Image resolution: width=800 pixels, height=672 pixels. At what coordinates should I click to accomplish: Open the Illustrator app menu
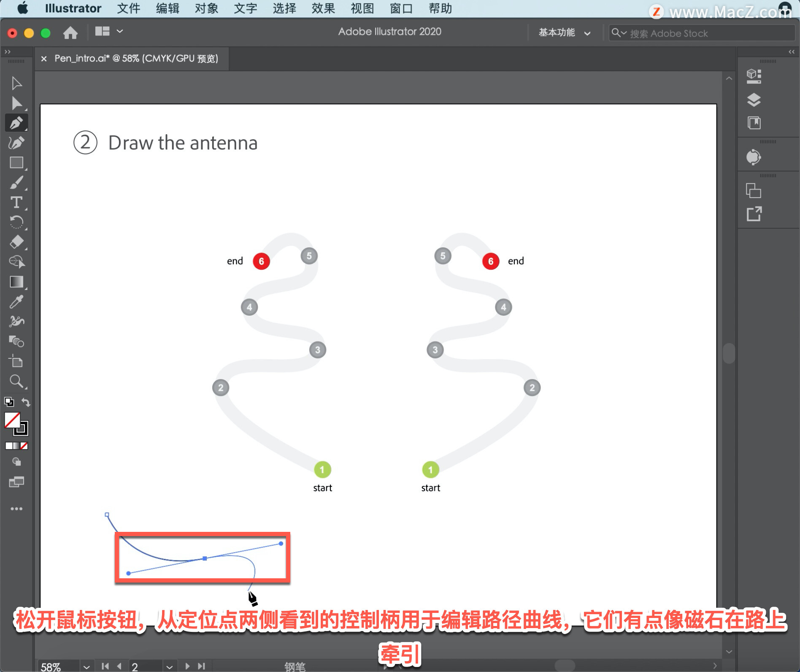(73, 8)
